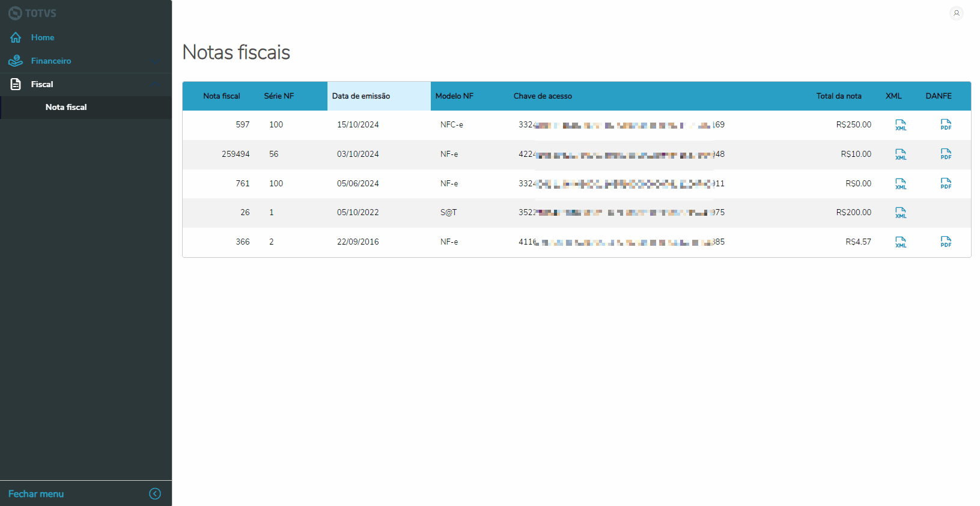980x506 pixels.
Task: Click the DANFE column header
Action: click(x=939, y=96)
